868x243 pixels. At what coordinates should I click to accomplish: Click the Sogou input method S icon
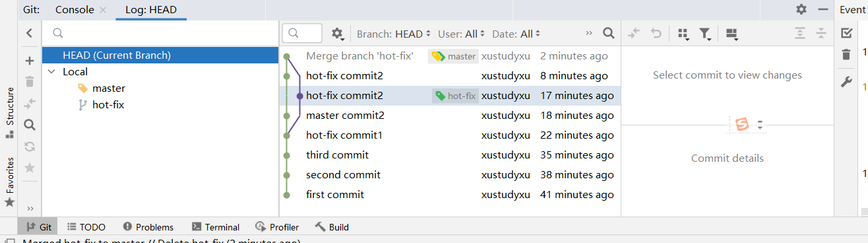point(743,124)
